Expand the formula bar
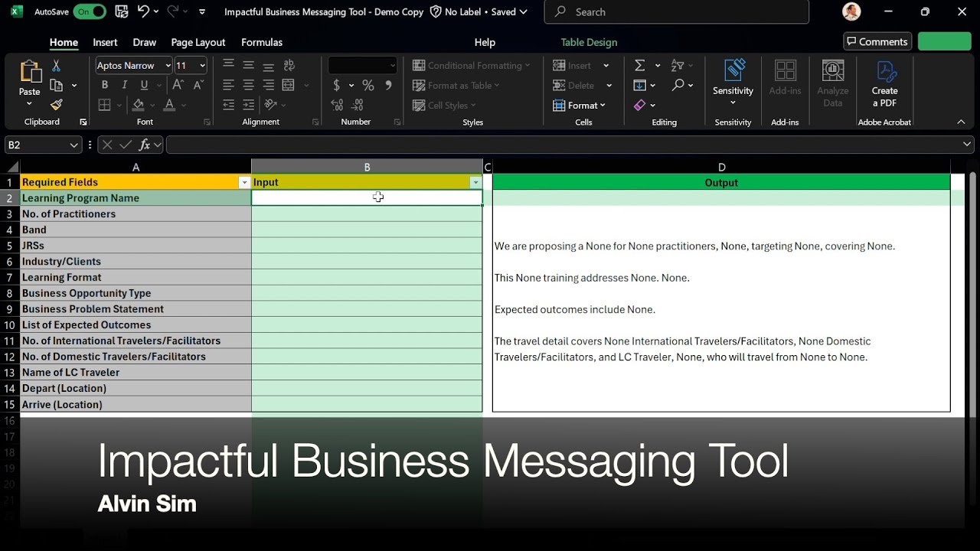The image size is (980, 551). point(967,145)
